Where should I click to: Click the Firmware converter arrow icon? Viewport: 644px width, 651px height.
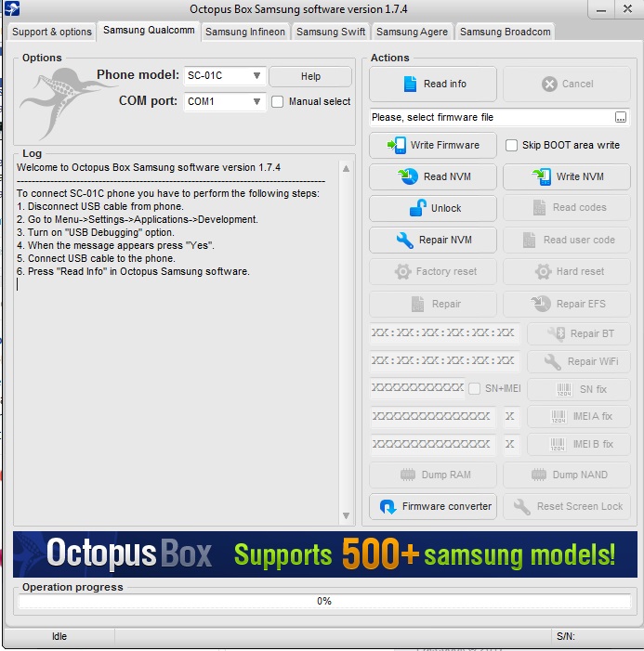point(388,506)
